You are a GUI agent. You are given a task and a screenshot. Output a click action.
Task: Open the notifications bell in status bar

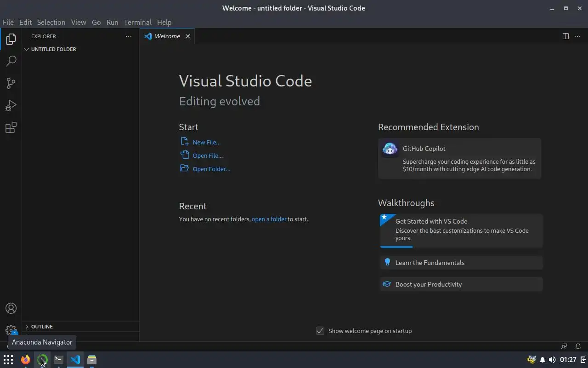[x=578, y=346]
